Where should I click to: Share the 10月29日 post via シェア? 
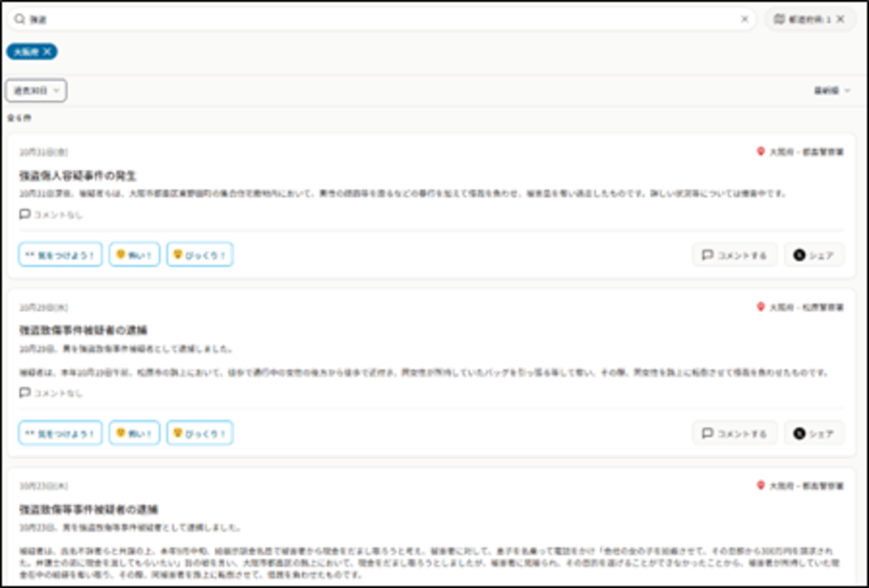pyautogui.click(x=814, y=433)
